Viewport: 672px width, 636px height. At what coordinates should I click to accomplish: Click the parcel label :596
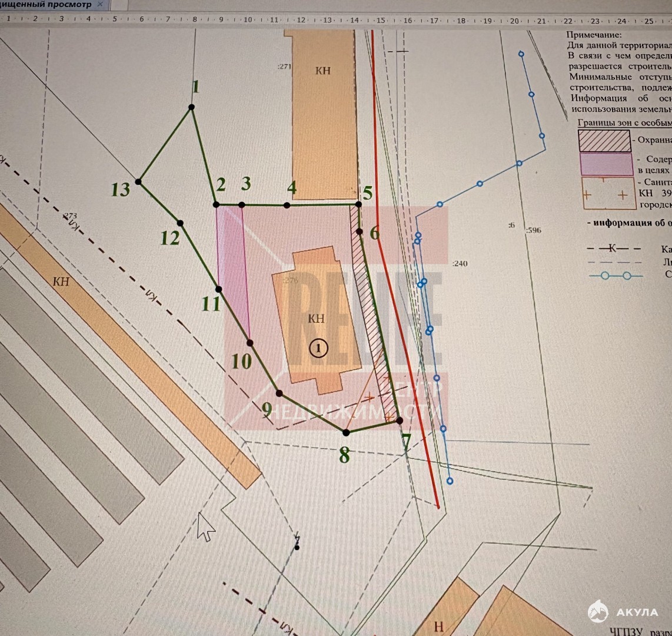pos(533,230)
